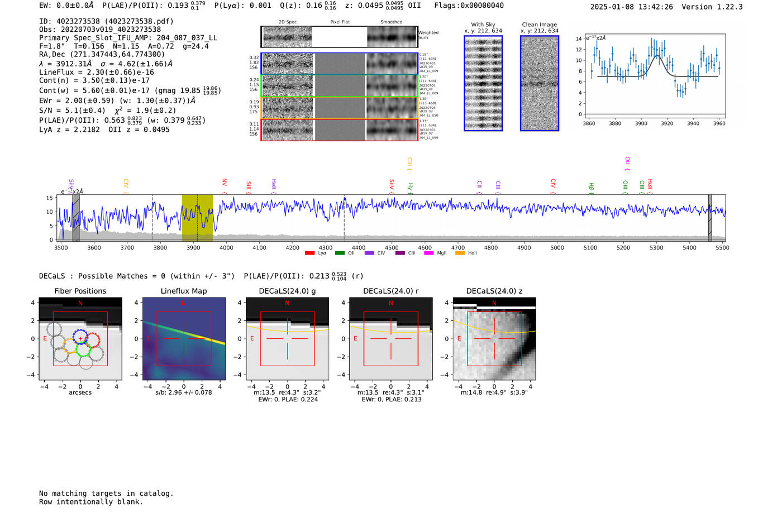Open the 'Clean Image' cutout
This screenshot has width=782, height=532.
540,83
